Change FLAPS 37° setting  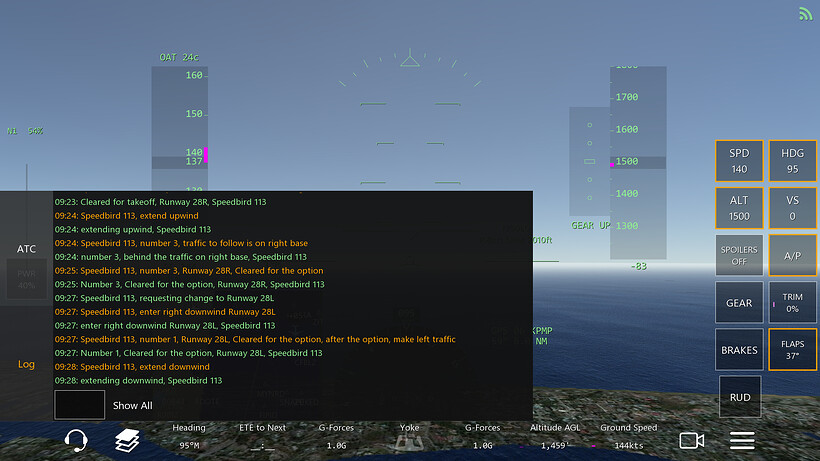[792, 350]
